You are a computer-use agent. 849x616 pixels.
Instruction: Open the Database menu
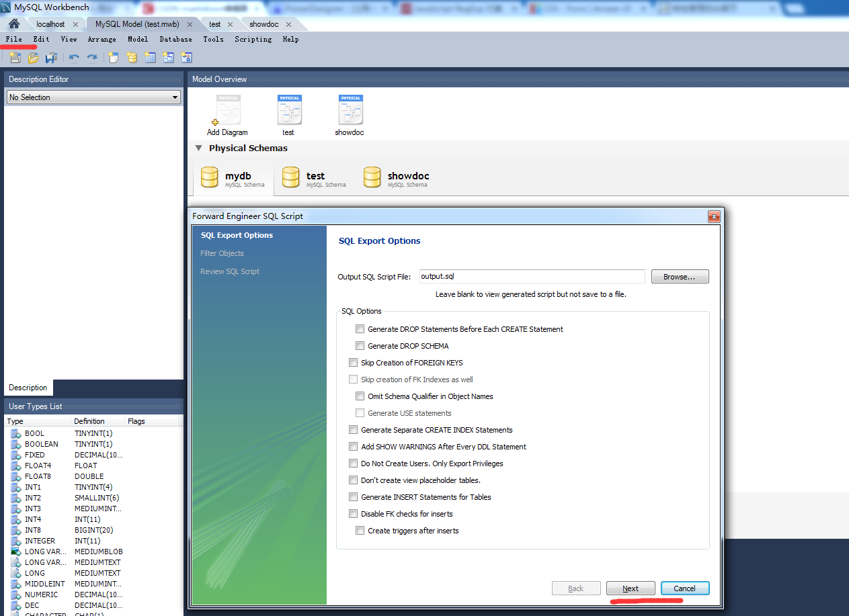tap(176, 39)
